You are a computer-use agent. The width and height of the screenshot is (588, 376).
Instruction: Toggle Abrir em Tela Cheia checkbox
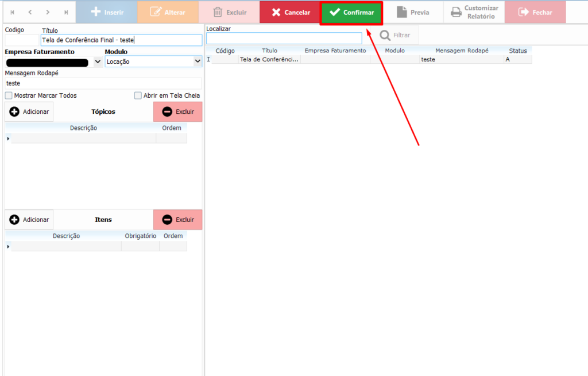click(138, 95)
